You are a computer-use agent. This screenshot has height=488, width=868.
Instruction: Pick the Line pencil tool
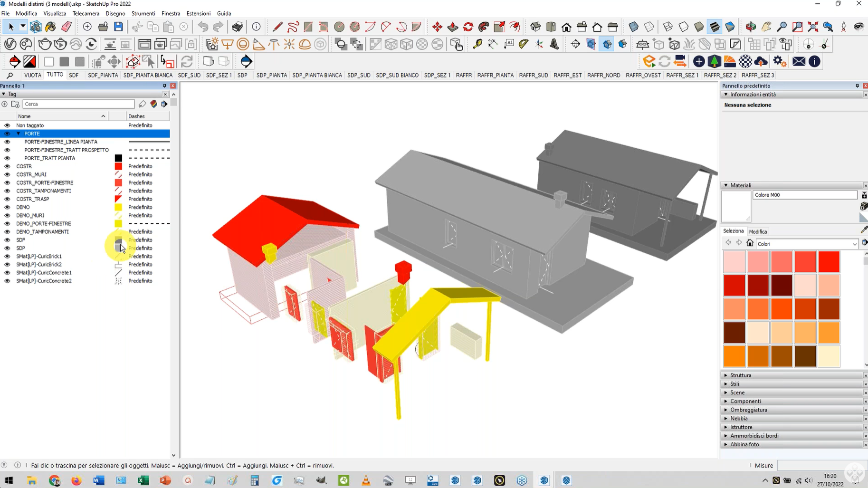277,27
